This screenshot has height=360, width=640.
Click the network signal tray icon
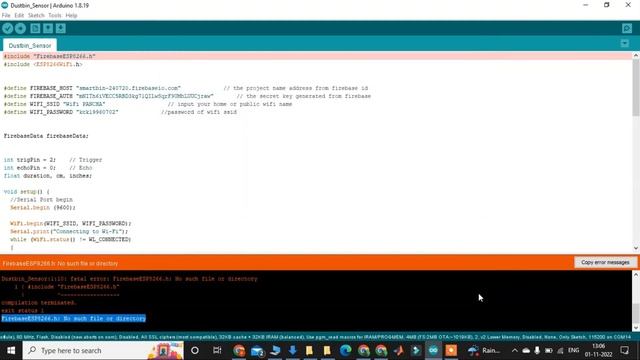(x=560, y=351)
